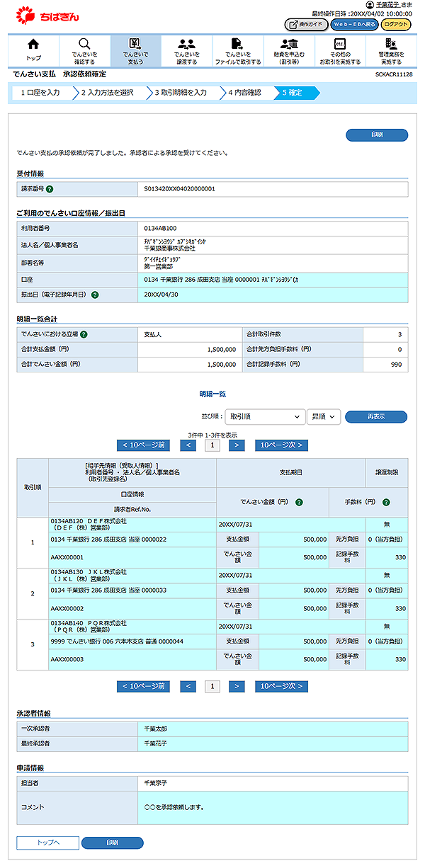
Task: Click 一次承認者 name 千葉太郎
Action: pos(155,728)
